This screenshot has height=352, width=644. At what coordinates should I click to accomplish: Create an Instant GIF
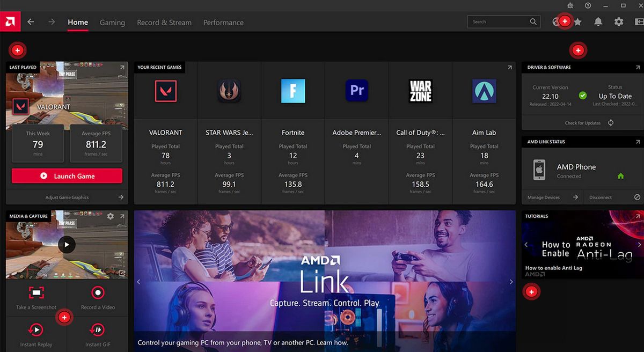pos(98,329)
